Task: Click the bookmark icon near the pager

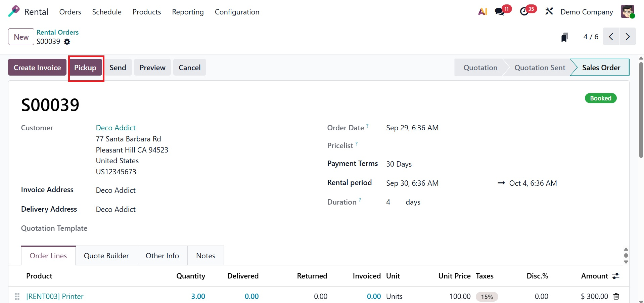Action: [x=564, y=37]
